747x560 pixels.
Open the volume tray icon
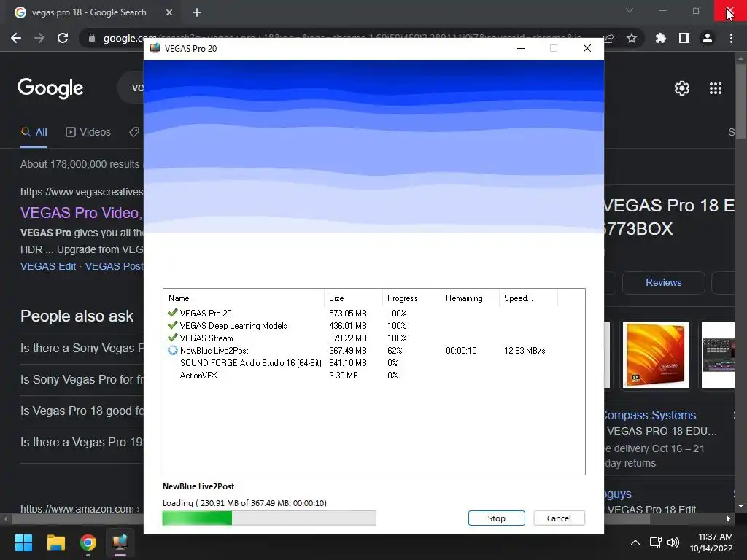(673, 542)
